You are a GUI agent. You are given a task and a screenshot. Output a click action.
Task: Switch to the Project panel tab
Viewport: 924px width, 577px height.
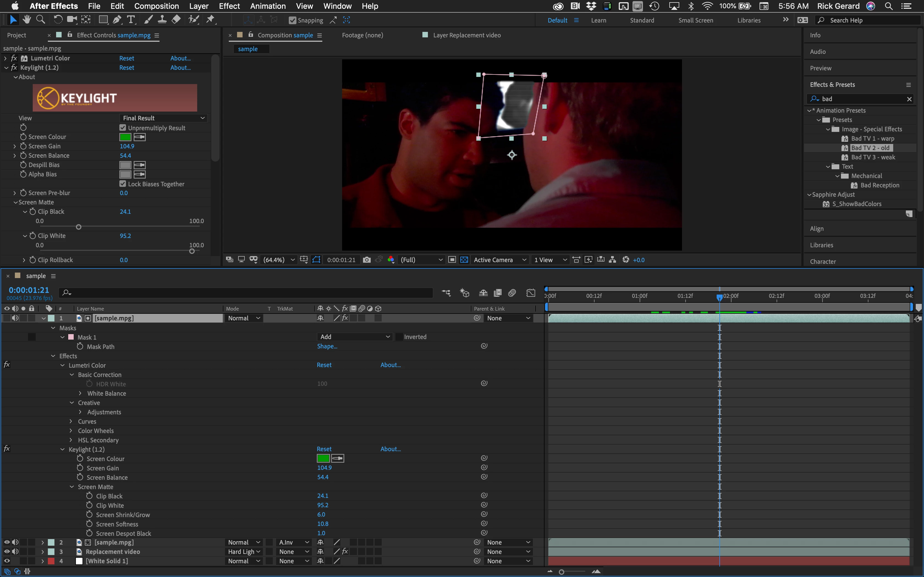(16, 35)
